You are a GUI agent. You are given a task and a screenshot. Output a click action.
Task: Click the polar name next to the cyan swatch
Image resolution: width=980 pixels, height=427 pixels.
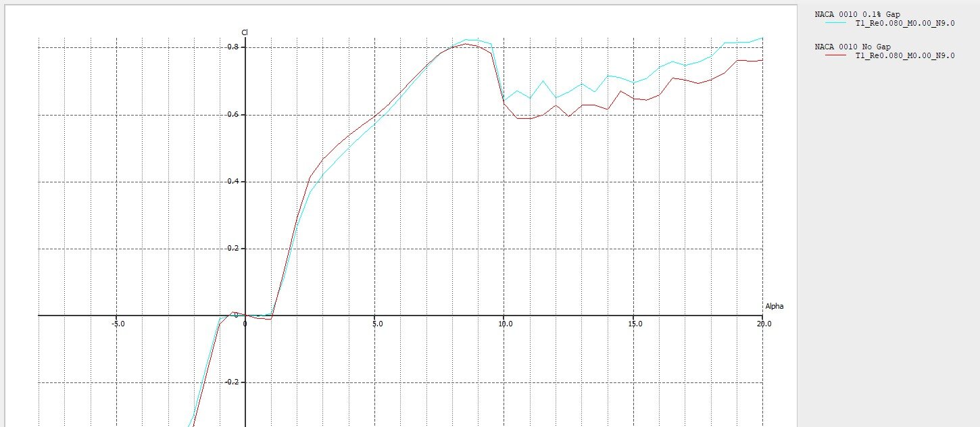[x=905, y=23]
